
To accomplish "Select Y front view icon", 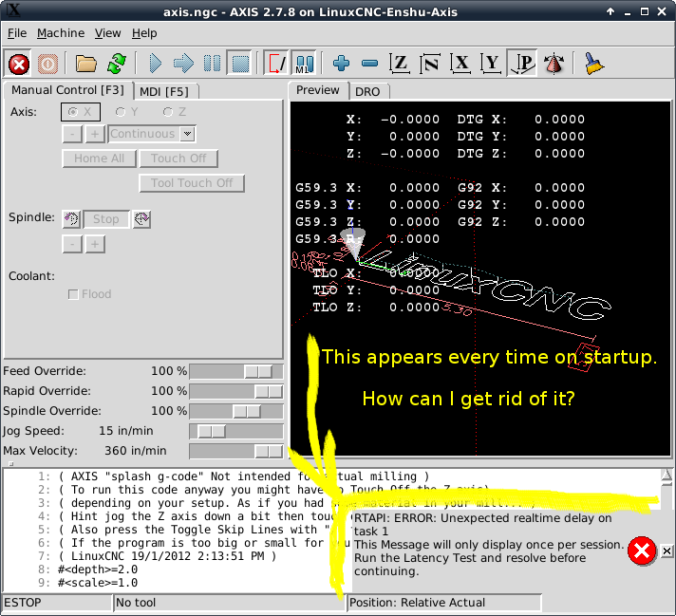I will 491,64.
